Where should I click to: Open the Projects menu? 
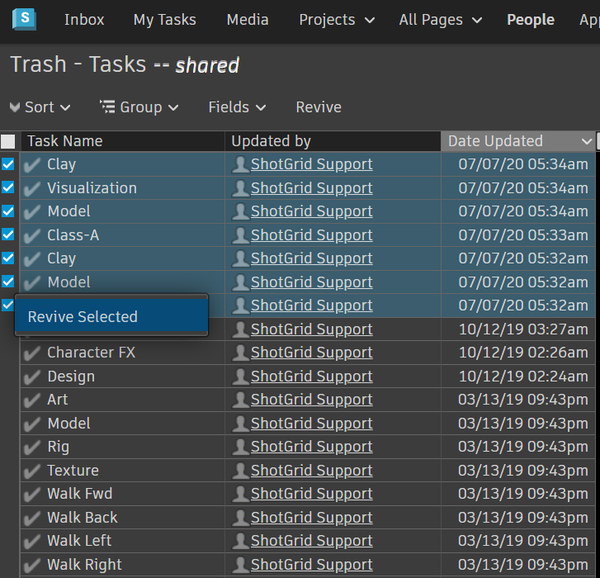click(336, 19)
